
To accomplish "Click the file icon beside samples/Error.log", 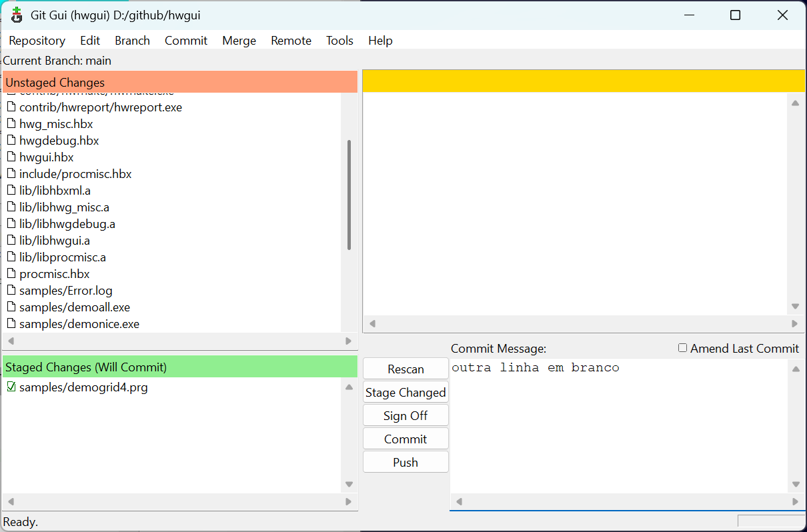I will coord(11,291).
